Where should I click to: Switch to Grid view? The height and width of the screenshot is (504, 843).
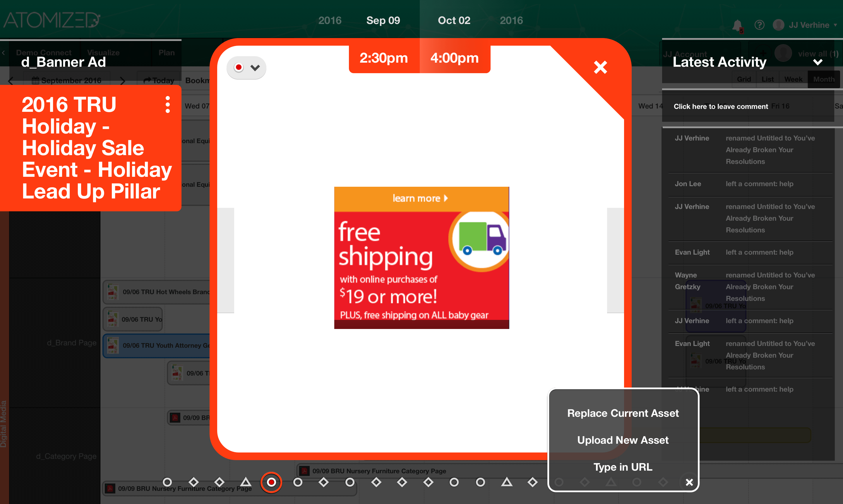(x=744, y=79)
